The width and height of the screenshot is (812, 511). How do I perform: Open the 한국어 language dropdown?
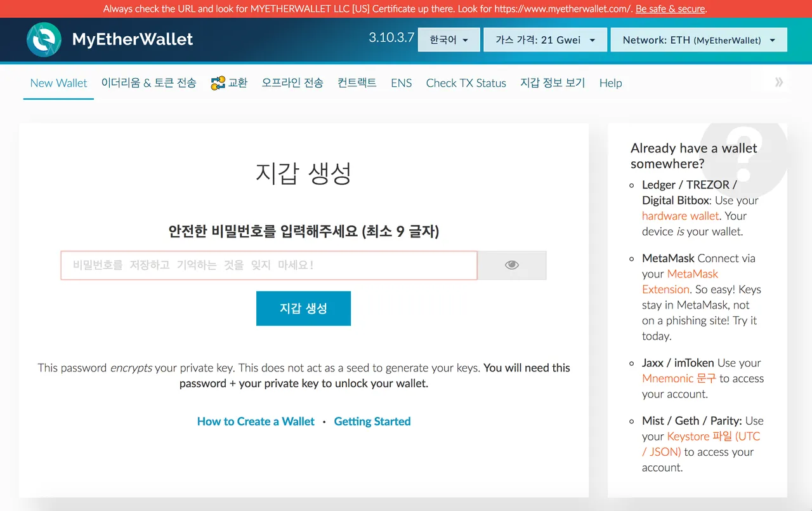click(x=449, y=39)
